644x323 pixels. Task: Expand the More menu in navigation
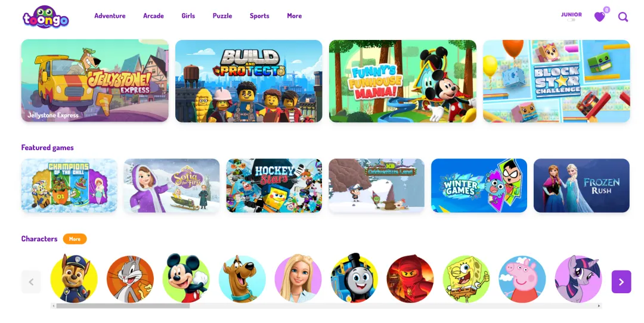click(294, 15)
